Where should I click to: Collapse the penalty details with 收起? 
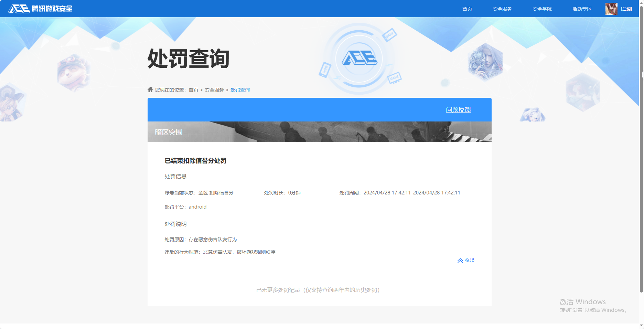(x=469, y=261)
